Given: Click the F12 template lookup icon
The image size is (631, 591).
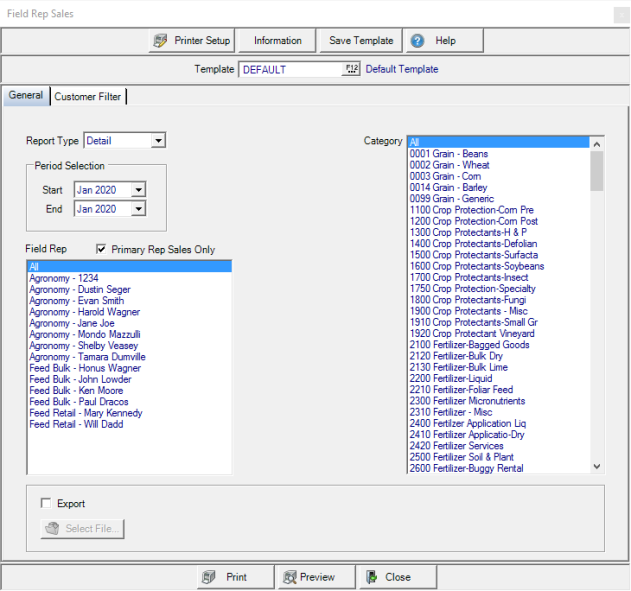Looking at the screenshot, I should tap(351, 69).
